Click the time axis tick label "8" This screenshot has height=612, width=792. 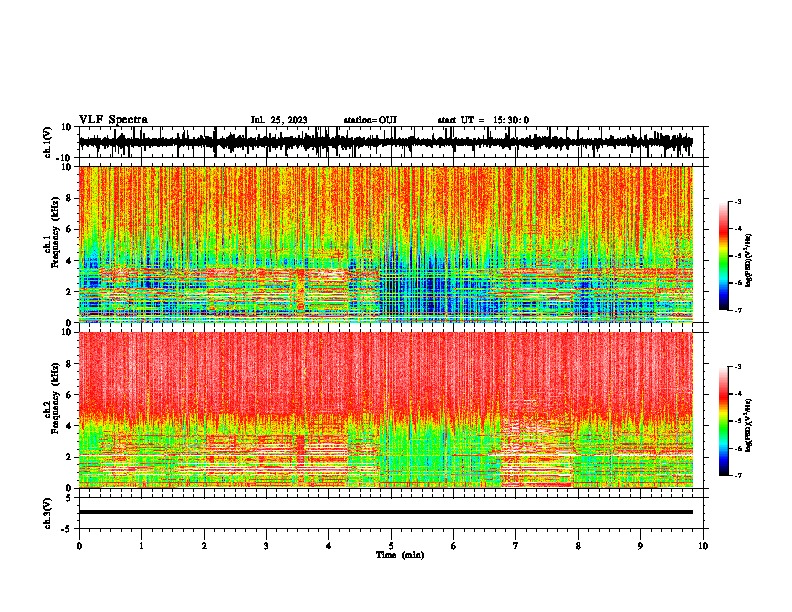pos(578,546)
